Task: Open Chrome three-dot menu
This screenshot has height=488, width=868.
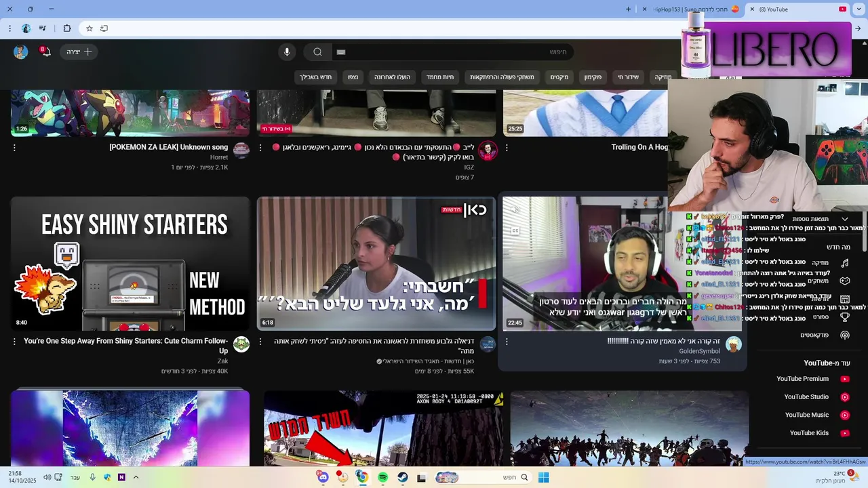Action: [9, 28]
